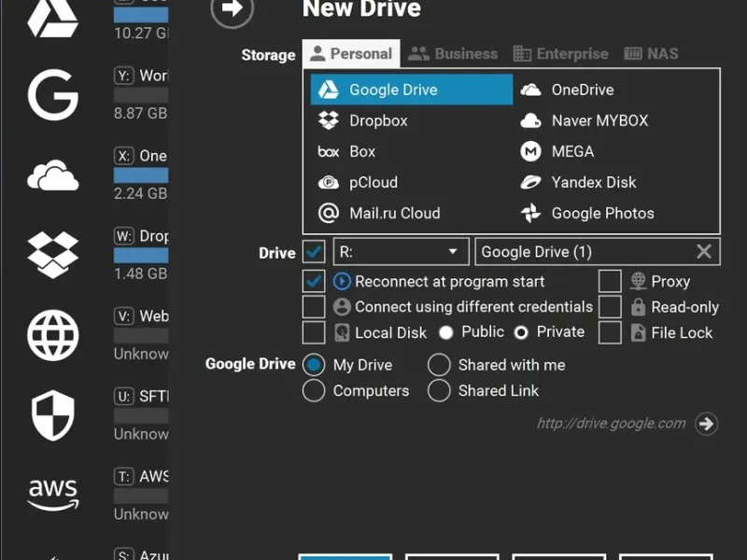The image size is (747, 560).
Task: Choose Dropbox in storage list
Action: 412,120
